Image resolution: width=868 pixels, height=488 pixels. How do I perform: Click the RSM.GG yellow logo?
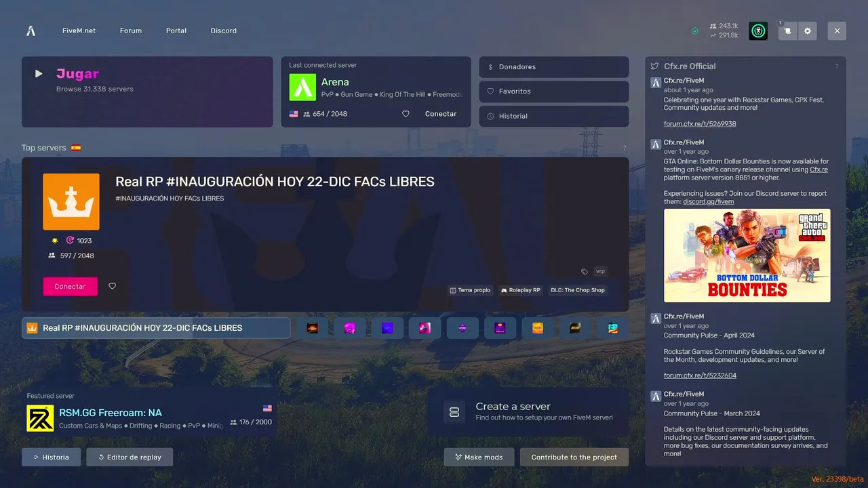coord(40,418)
